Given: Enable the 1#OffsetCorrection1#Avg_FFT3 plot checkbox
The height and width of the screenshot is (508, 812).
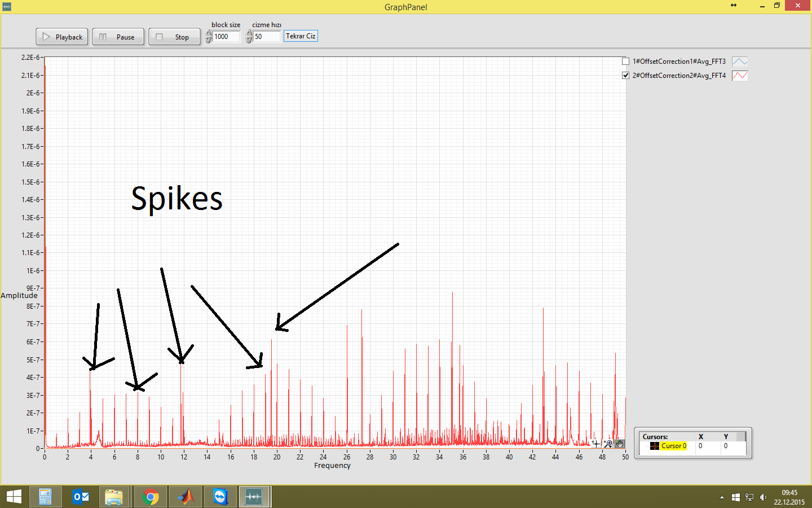Looking at the screenshot, I should pyautogui.click(x=625, y=61).
